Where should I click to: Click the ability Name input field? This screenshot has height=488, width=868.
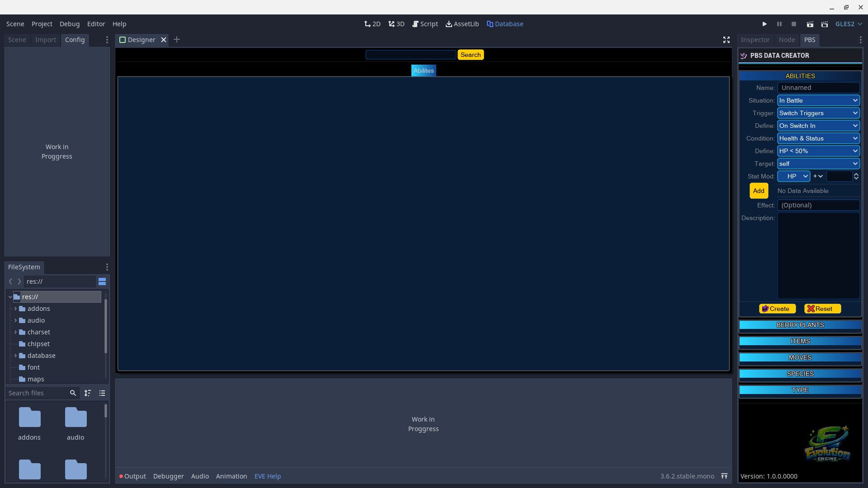(x=818, y=88)
